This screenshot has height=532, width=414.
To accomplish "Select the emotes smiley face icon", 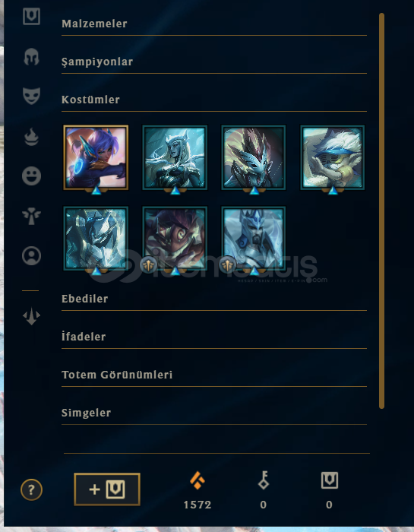I will point(32,176).
